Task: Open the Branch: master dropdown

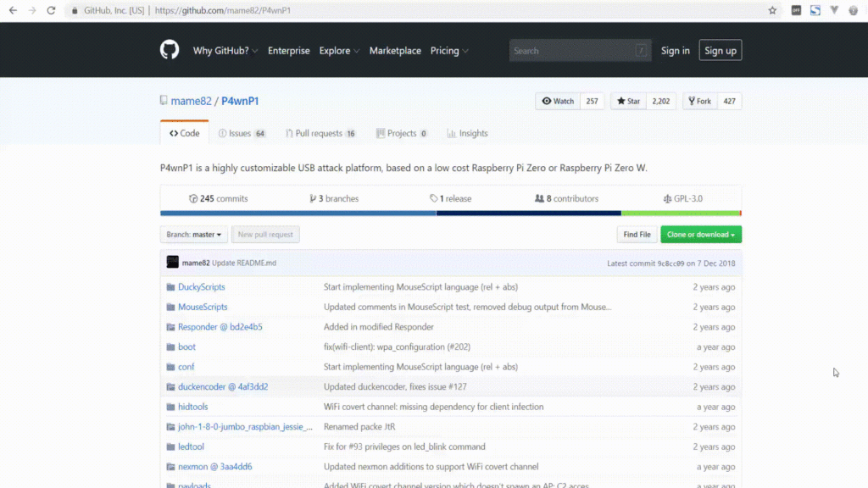Action: [x=194, y=235]
